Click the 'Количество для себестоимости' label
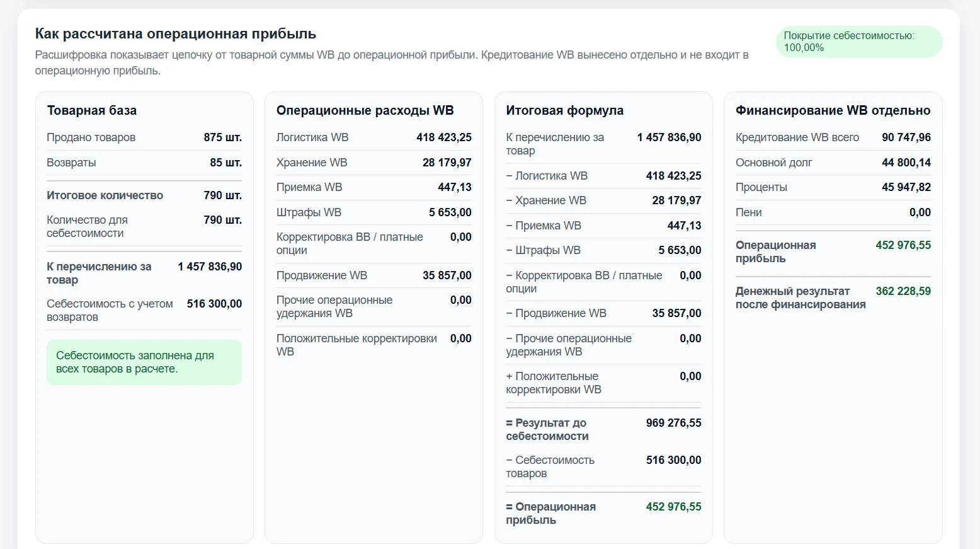980x549 pixels. coord(88,226)
